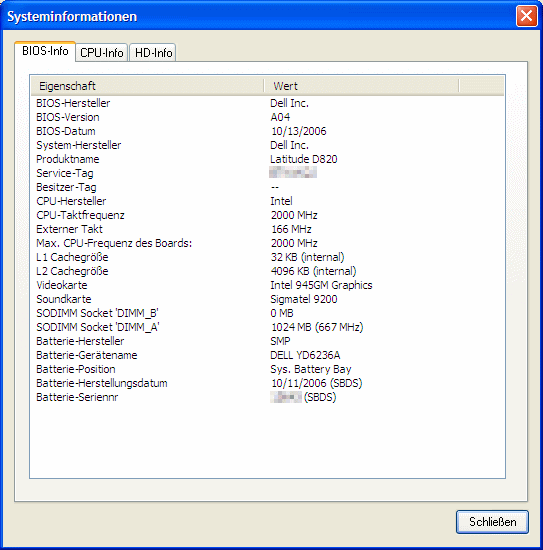
Task: Click the value Latitude D820
Action: click(x=303, y=159)
